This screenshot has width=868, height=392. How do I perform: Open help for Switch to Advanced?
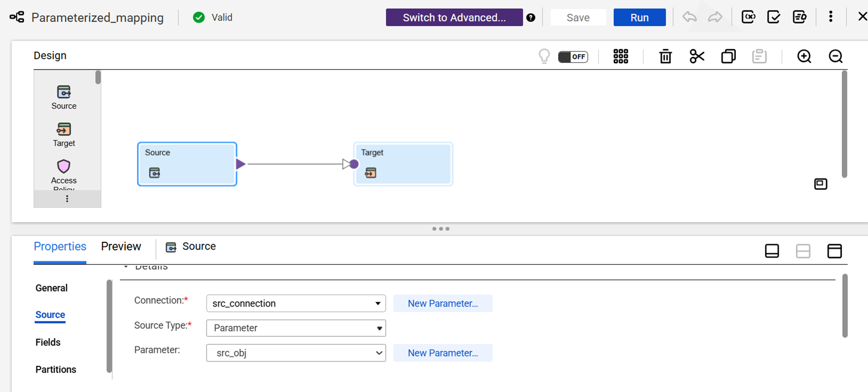[531, 17]
